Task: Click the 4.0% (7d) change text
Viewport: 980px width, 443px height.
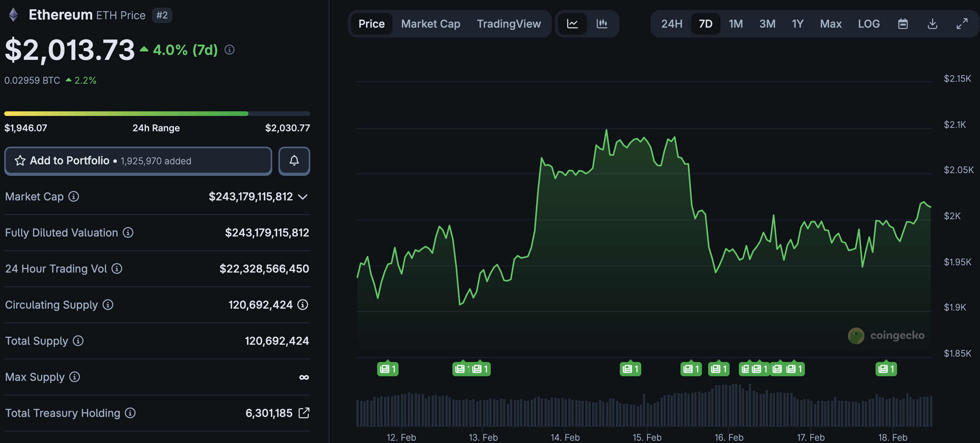Action: pyautogui.click(x=185, y=50)
